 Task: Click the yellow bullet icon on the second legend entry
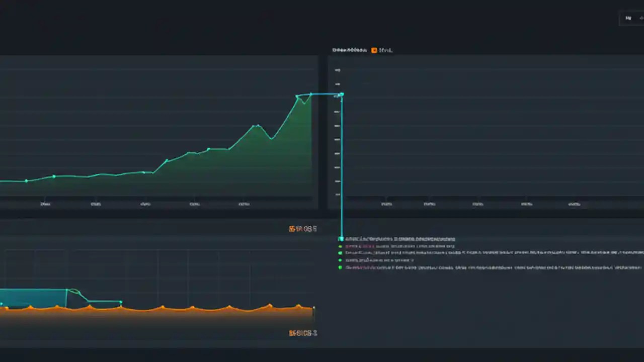(341, 246)
